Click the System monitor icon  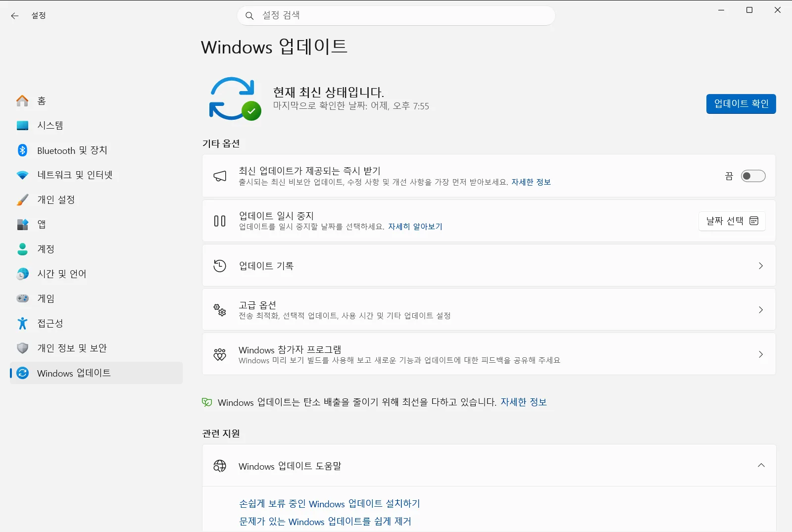(22, 126)
